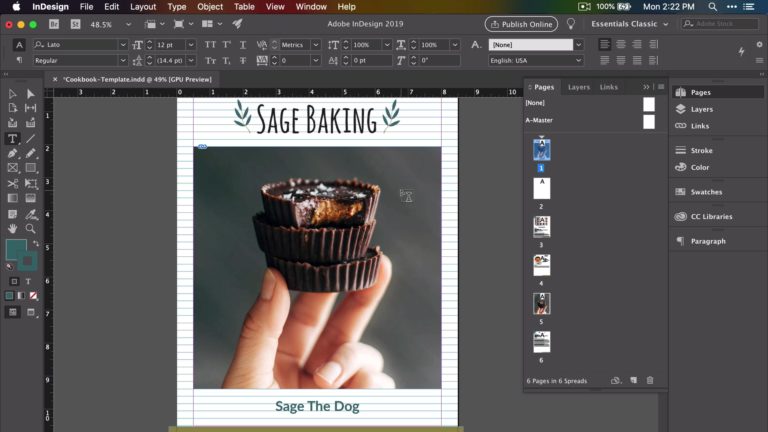Open the Color panel from dock
768x432 pixels.
click(x=699, y=167)
